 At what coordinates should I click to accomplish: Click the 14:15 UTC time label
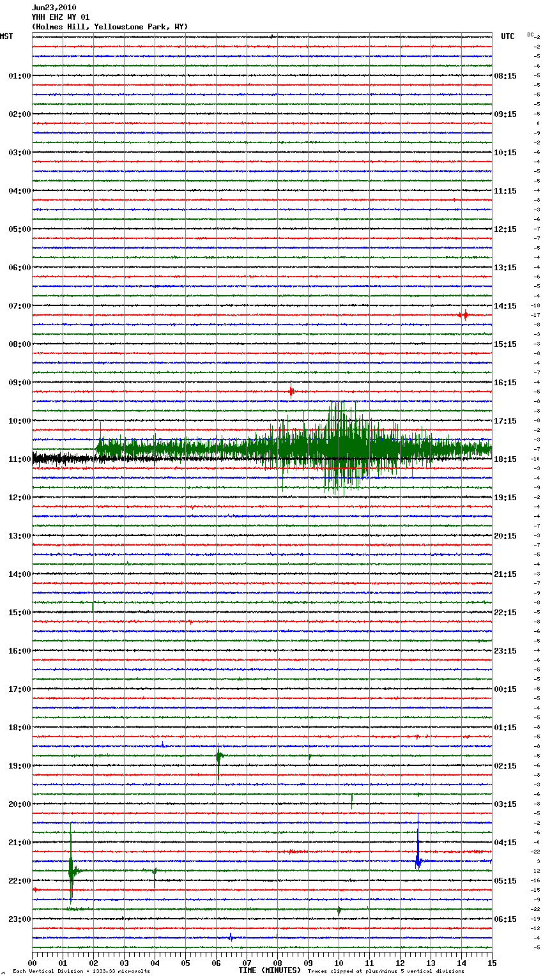coord(505,305)
